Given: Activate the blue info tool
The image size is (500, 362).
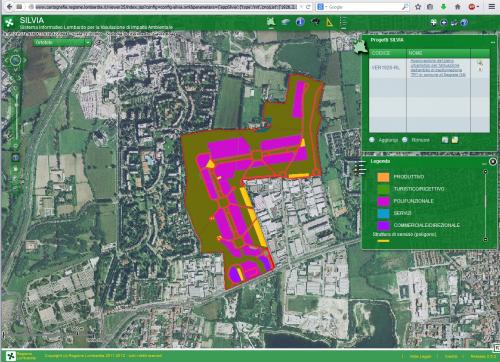Looking at the screenshot, I should [x=300, y=22].
